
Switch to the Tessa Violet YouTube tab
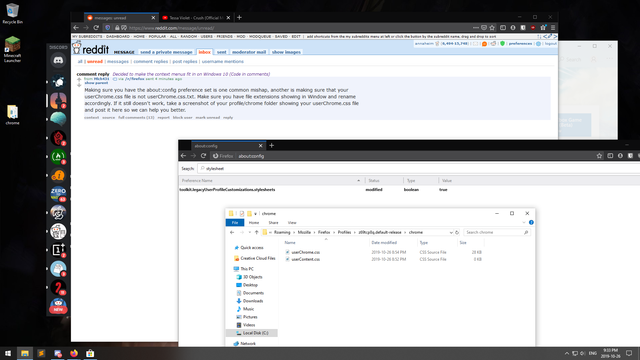click(x=196, y=18)
